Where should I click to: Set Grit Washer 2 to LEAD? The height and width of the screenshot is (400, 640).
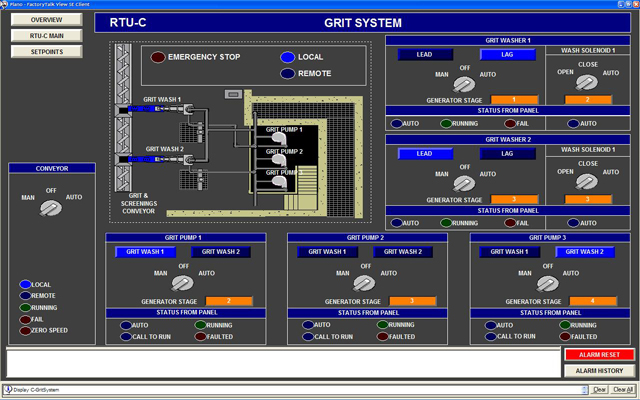(423, 154)
